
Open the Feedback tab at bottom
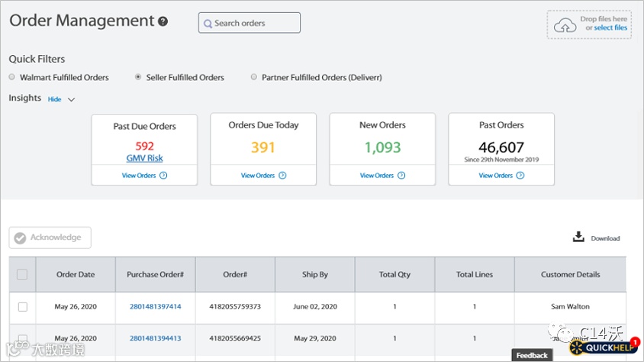point(532,355)
